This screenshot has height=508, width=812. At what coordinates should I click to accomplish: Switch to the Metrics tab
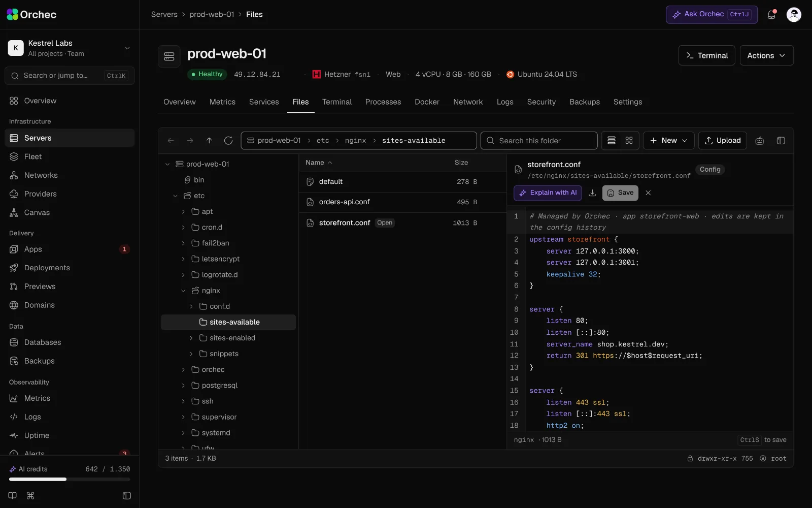[222, 102]
